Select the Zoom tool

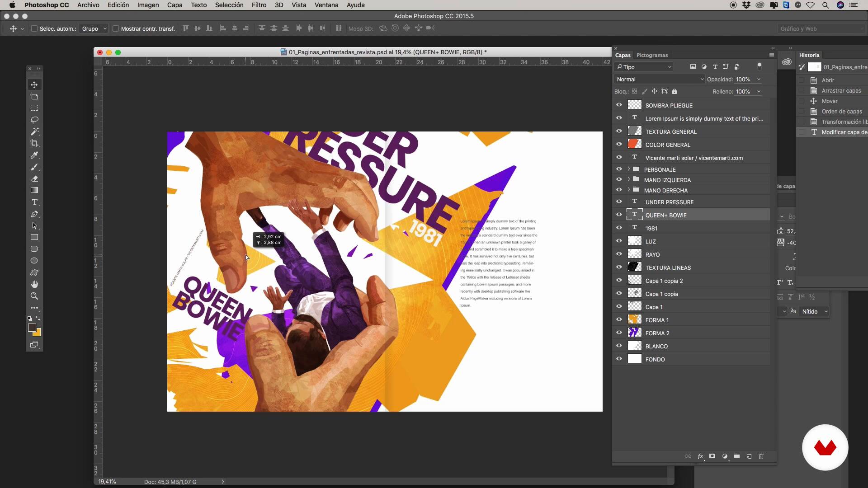pos(34,296)
